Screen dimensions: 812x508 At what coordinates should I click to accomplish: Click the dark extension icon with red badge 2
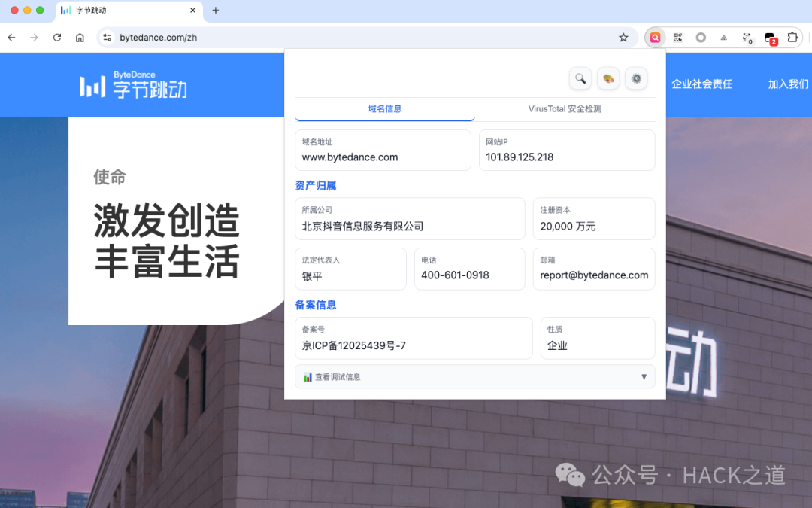(770, 37)
